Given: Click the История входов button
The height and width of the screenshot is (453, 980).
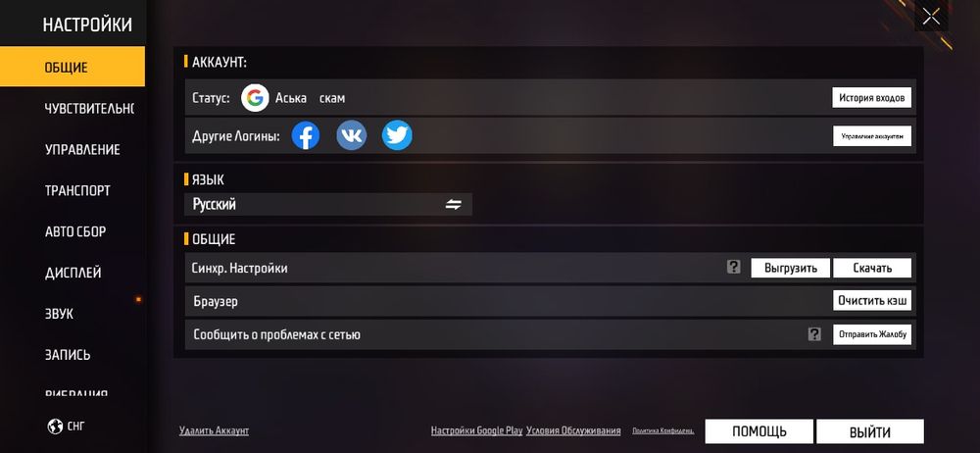Looking at the screenshot, I should 872,98.
